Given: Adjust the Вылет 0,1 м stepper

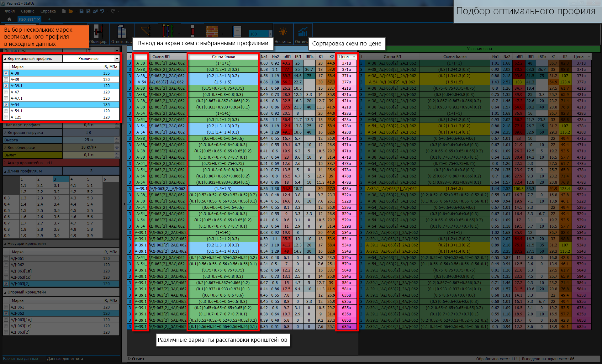Looking at the screenshot, I should tap(117, 155).
